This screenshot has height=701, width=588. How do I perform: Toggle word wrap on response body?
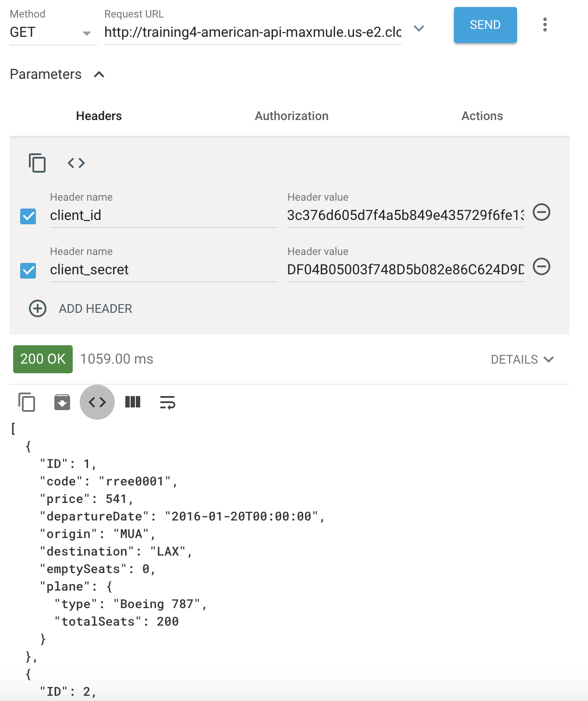point(168,402)
